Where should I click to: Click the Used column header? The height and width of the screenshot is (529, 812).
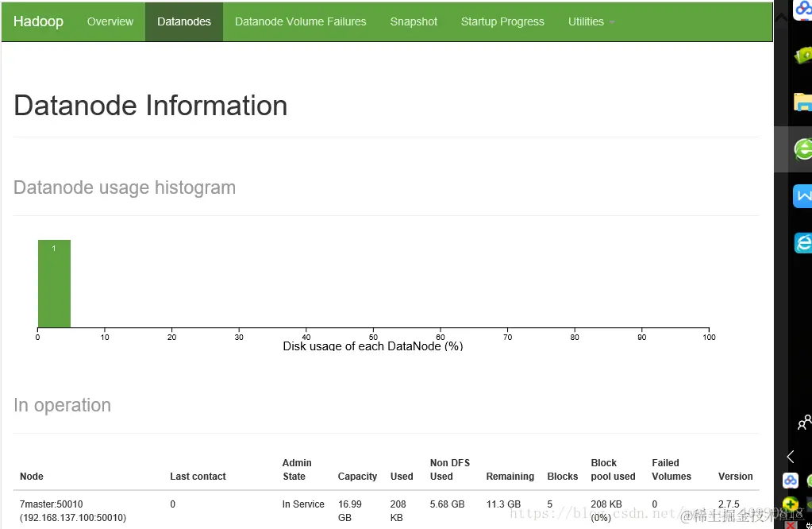coord(402,476)
